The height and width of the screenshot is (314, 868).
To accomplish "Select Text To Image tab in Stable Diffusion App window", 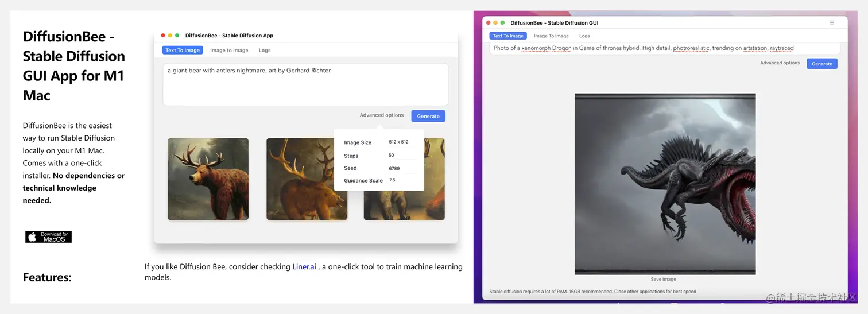I will coord(183,51).
